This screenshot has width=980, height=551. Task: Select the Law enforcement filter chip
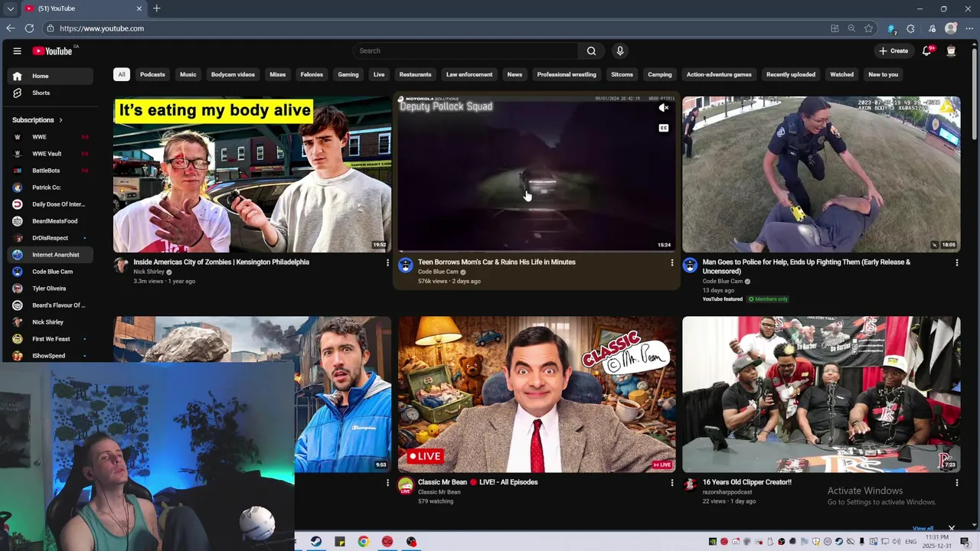[x=469, y=75]
